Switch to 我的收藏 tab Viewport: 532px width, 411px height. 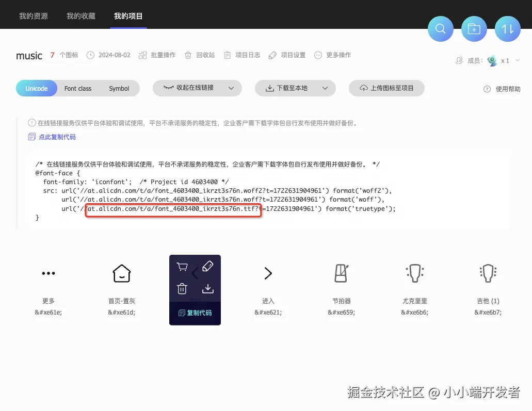point(81,16)
